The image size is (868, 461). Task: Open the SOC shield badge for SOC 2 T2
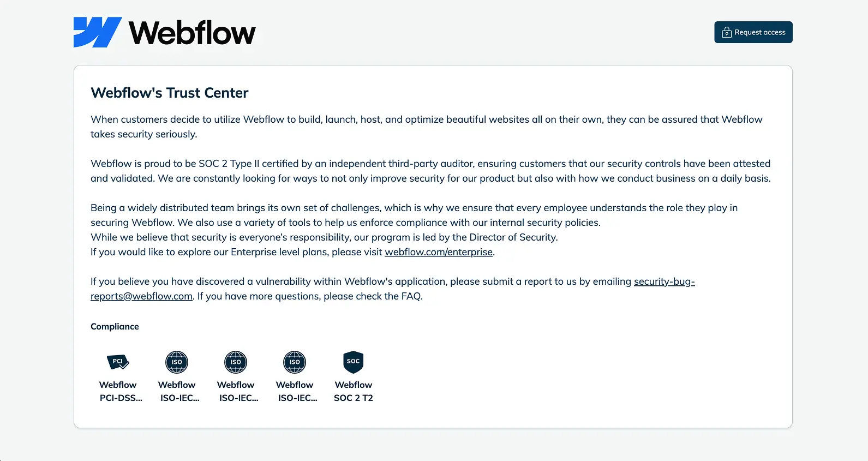[353, 362]
